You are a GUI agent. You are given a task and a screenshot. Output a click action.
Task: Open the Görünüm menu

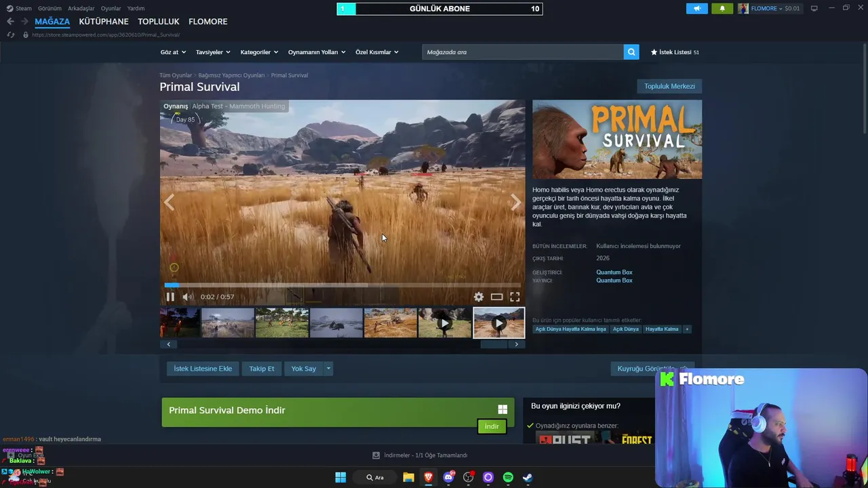pos(50,8)
